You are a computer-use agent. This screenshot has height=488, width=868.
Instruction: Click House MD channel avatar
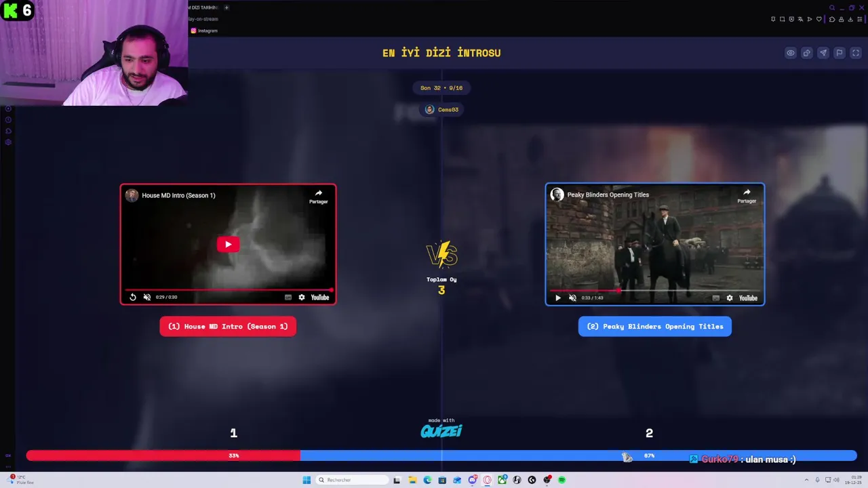132,195
